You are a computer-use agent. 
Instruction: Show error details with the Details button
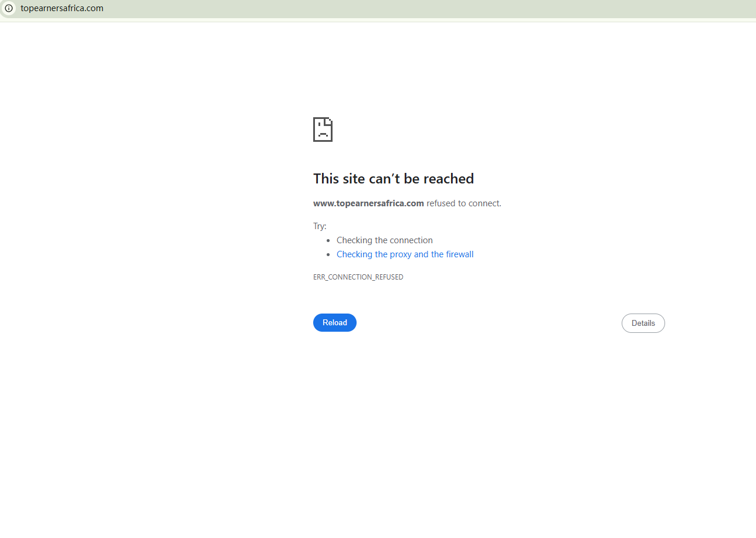pyautogui.click(x=643, y=324)
